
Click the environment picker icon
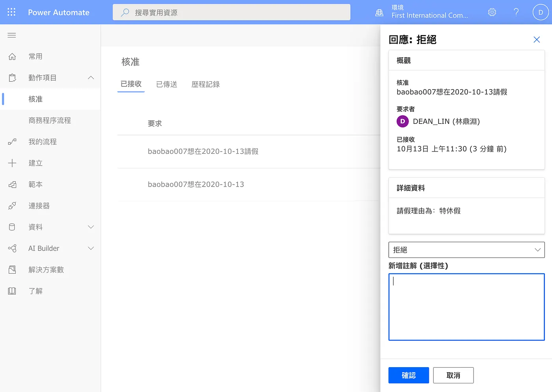pyautogui.click(x=379, y=12)
